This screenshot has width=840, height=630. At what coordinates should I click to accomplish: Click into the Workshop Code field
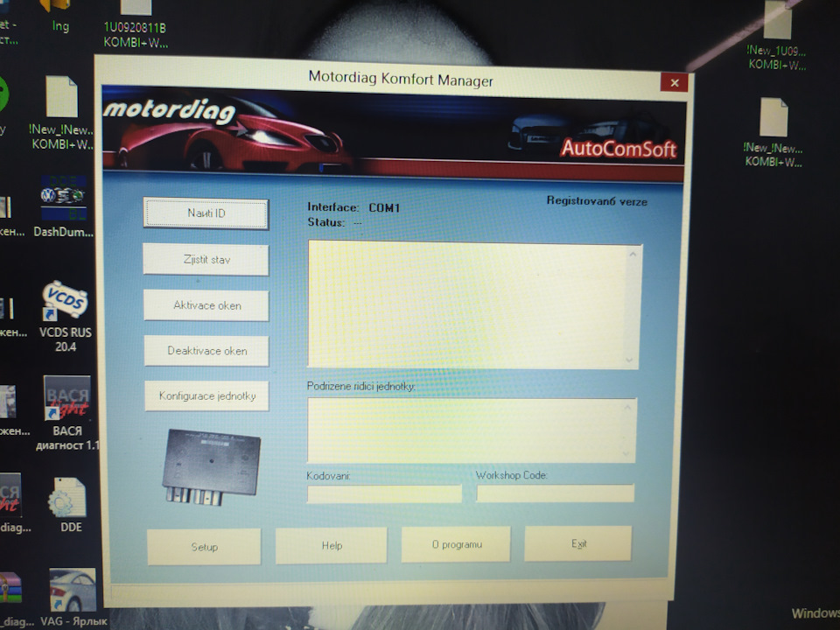pyautogui.click(x=556, y=493)
